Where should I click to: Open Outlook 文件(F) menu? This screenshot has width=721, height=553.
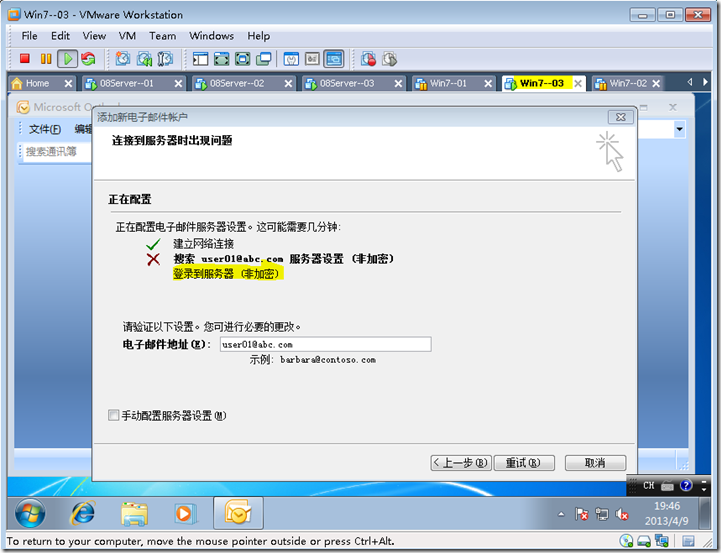(x=45, y=129)
